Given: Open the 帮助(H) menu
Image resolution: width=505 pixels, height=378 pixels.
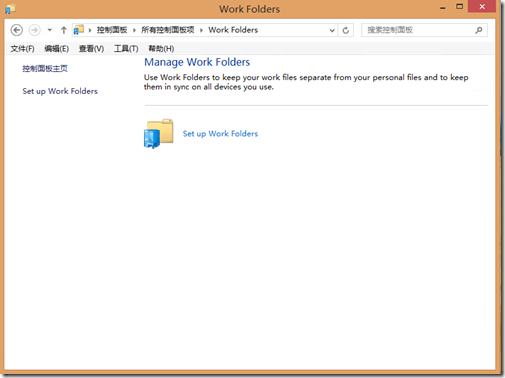Looking at the screenshot, I should pyautogui.click(x=161, y=49).
